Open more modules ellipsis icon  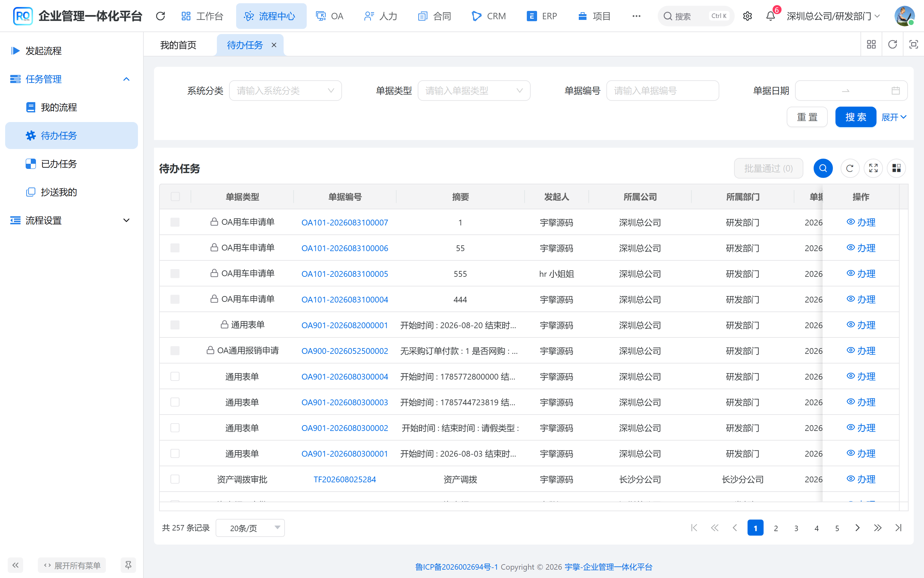636,16
